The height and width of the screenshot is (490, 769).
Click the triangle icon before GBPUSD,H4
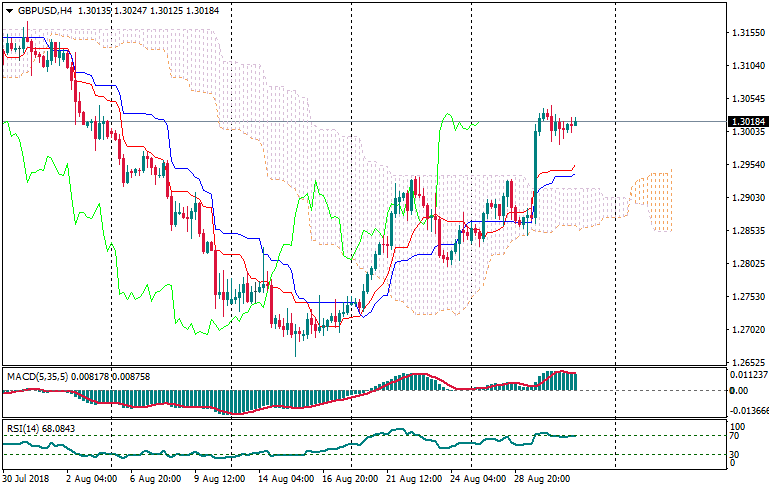[x=9, y=10]
